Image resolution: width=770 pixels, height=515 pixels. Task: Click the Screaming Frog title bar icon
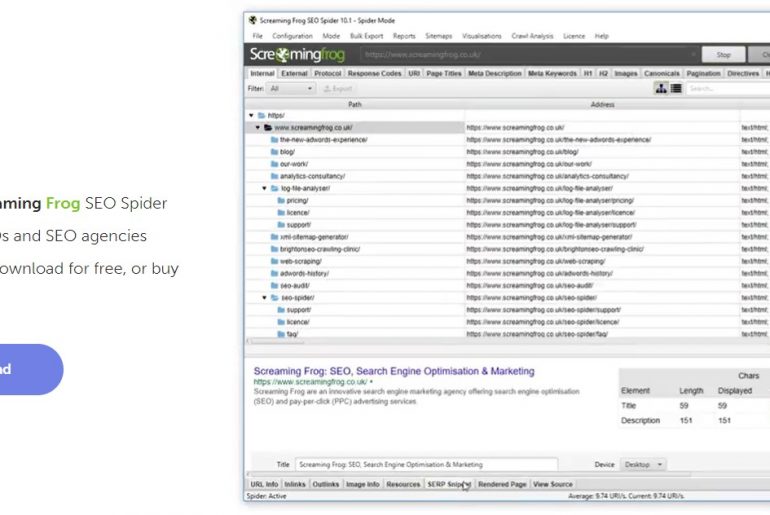pos(253,20)
